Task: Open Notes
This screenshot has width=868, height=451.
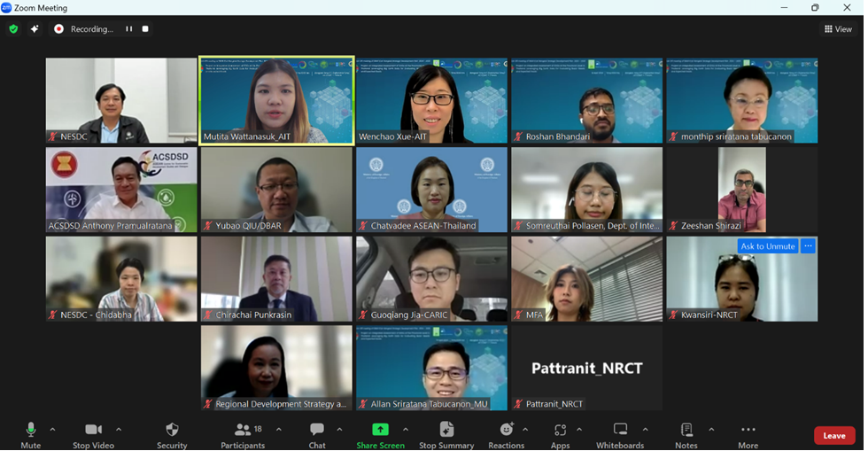Action: [686, 435]
